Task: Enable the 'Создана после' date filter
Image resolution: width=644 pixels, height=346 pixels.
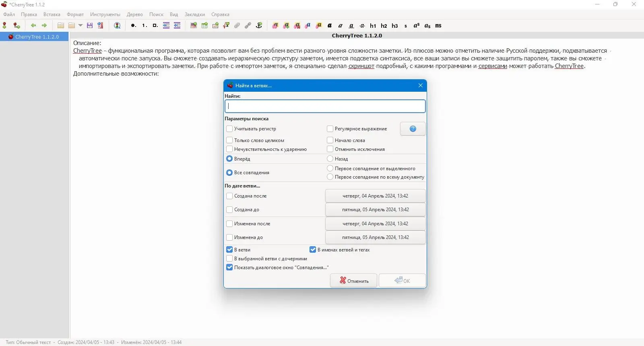Action: (x=229, y=196)
